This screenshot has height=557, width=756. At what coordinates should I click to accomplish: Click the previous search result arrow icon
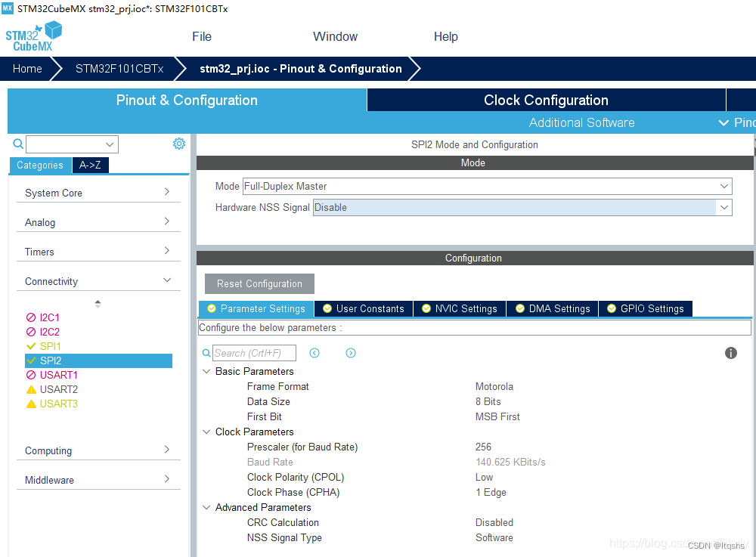pos(314,353)
